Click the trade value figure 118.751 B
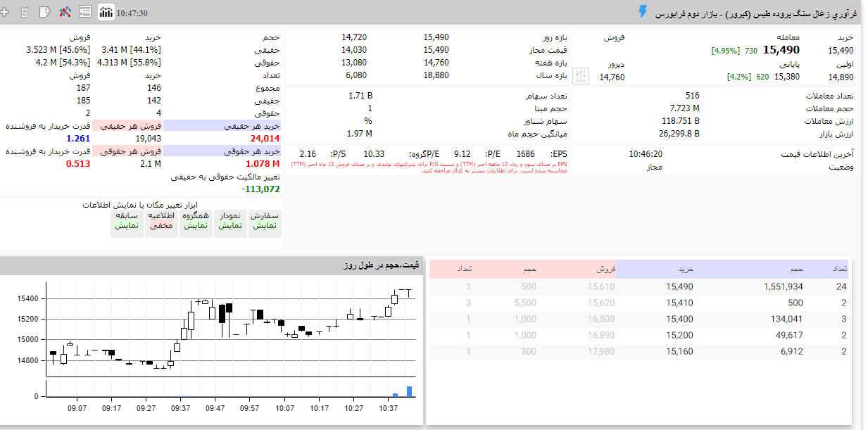The height and width of the screenshot is (430, 868). 680,121
